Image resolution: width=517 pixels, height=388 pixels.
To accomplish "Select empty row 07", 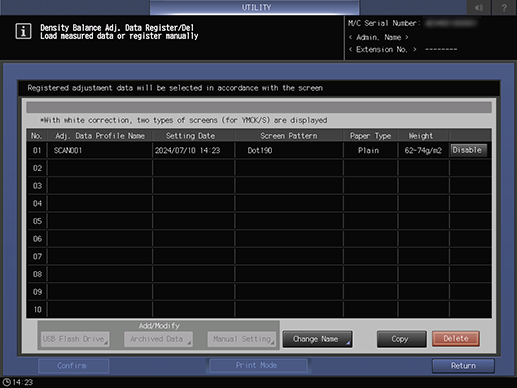I will click(259, 256).
